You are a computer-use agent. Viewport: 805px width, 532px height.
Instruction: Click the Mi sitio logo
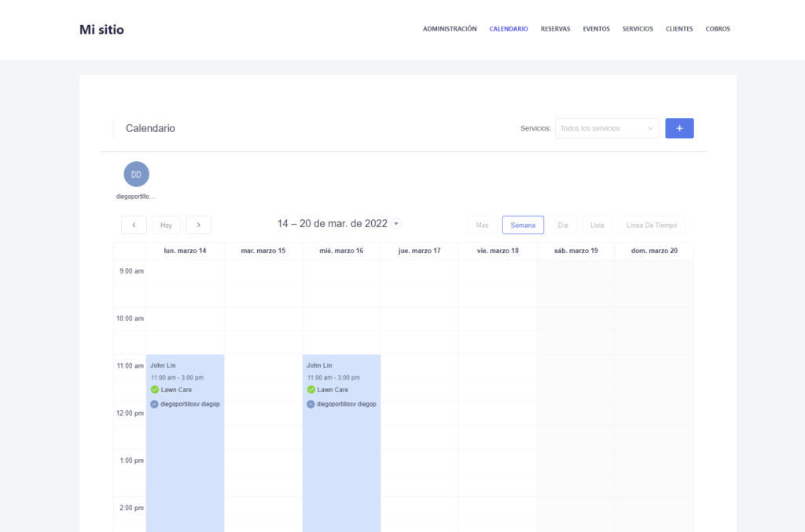(x=101, y=29)
